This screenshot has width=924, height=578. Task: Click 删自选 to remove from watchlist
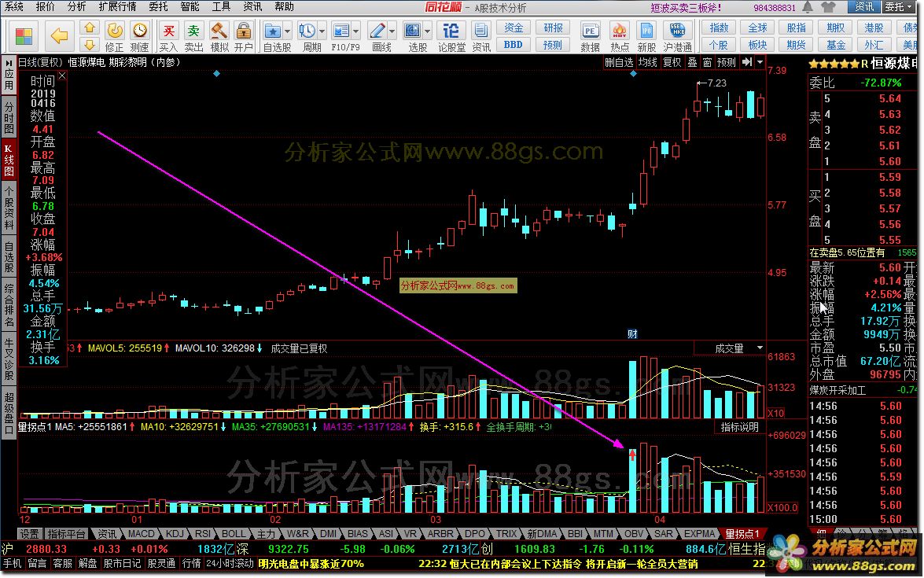619,62
